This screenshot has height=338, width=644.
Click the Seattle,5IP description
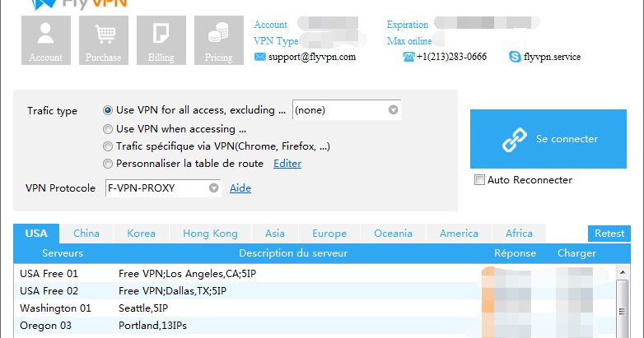(143, 308)
